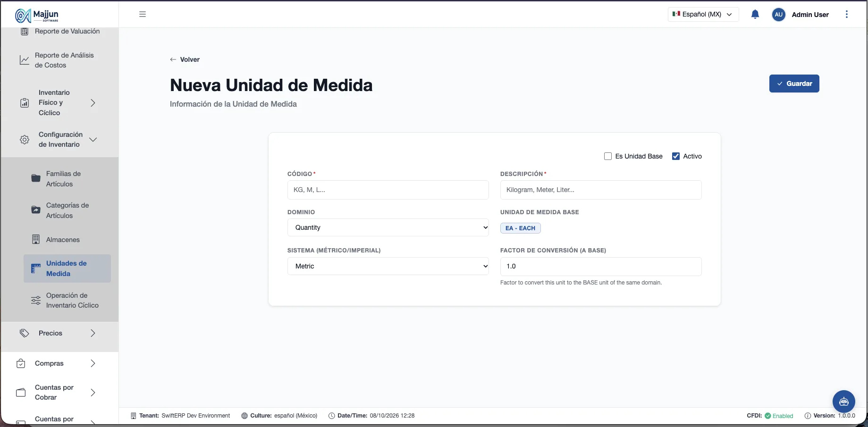Click the Factor de Conversión field
This screenshot has width=868, height=427.
[601, 267]
